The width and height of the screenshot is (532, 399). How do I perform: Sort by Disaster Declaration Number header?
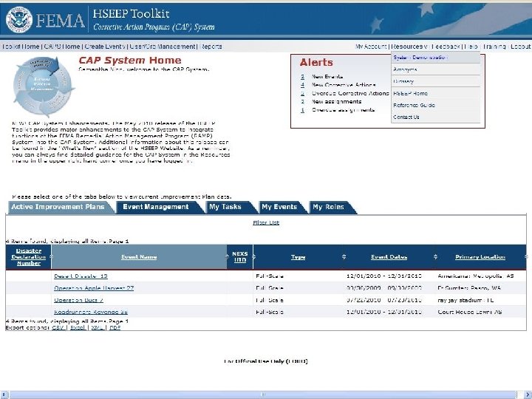(x=29, y=257)
